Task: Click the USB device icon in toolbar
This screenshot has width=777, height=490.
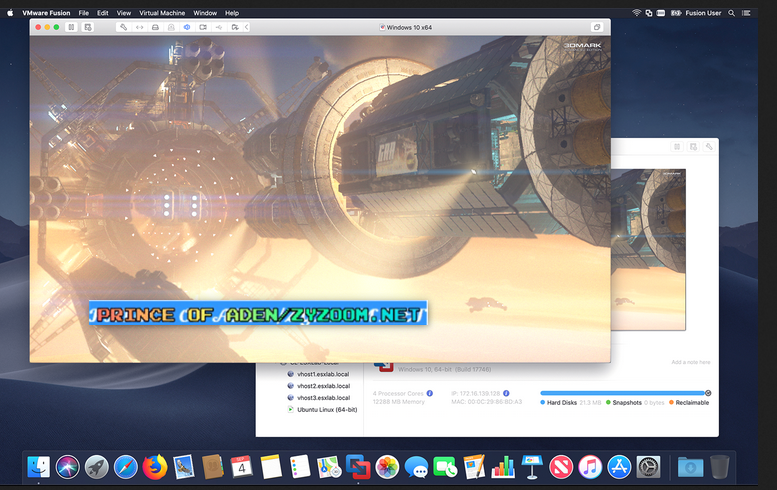Action: click(x=219, y=27)
